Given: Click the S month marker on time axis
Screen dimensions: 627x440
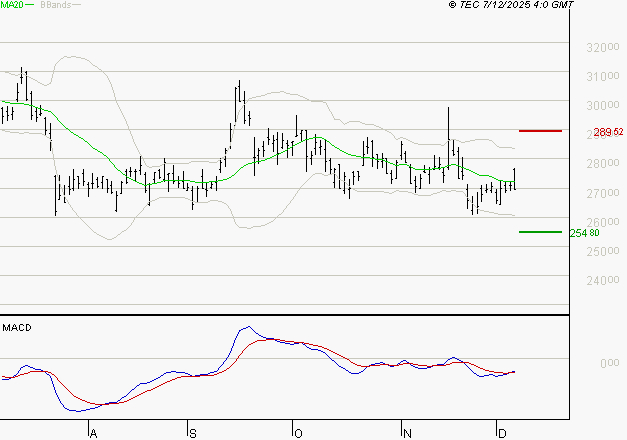Looking at the screenshot, I should pos(193,433).
